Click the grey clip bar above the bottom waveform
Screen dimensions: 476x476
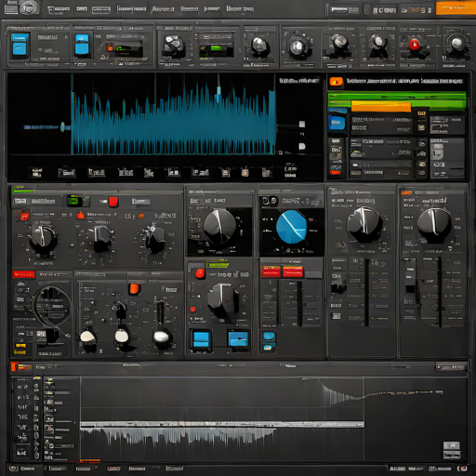click(x=222, y=424)
